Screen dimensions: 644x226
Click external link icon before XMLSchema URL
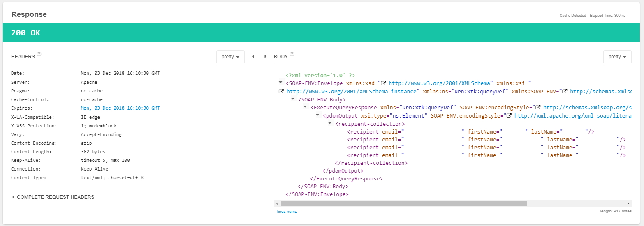pyautogui.click(x=383, y=83)
